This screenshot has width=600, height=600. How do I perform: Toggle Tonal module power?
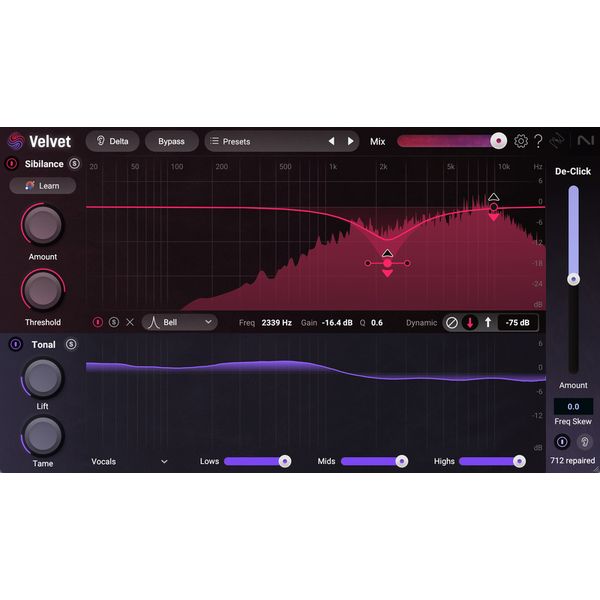[x=15, y=344]
